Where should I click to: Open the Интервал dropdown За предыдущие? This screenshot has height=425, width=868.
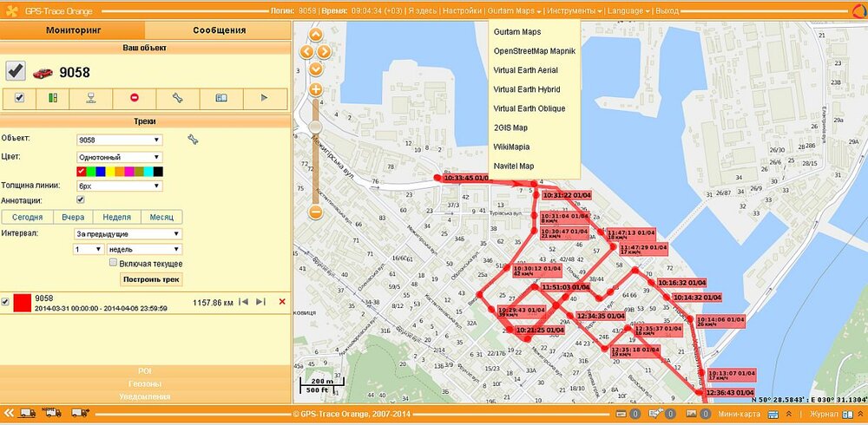(x=128, y=234)
